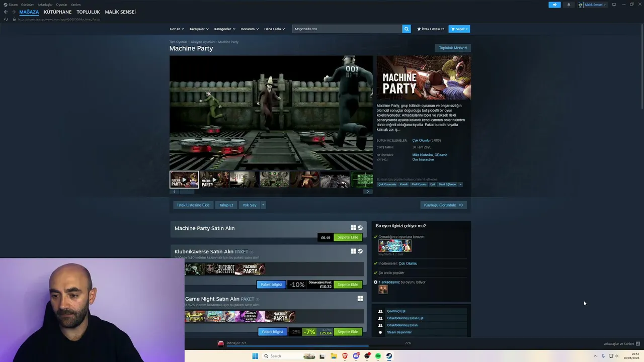This screenshot has height=362, width=644.
Task: Click the friend avatar who wants this game
Action: click(x=383, y=290)
